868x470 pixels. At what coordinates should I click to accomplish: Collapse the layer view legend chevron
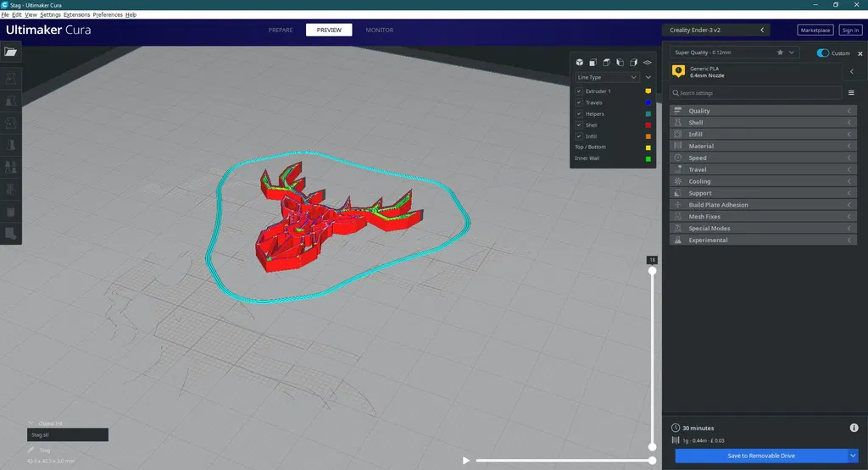coord(648,77)
